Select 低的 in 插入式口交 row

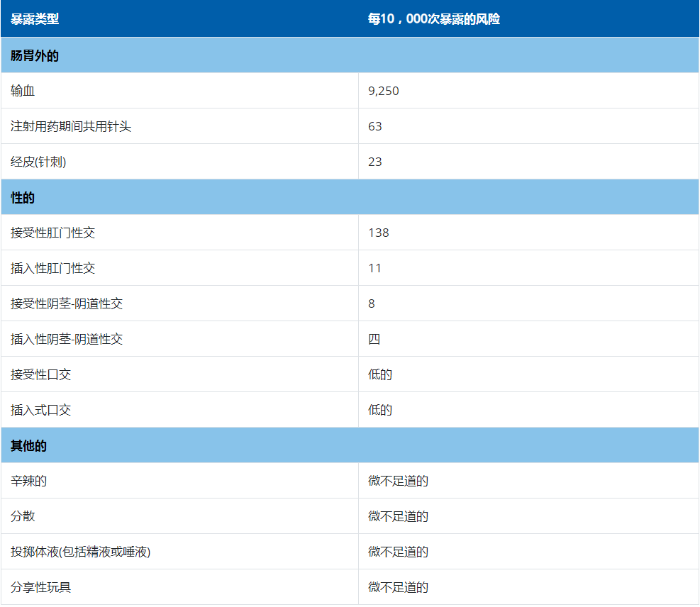point(380,410)
